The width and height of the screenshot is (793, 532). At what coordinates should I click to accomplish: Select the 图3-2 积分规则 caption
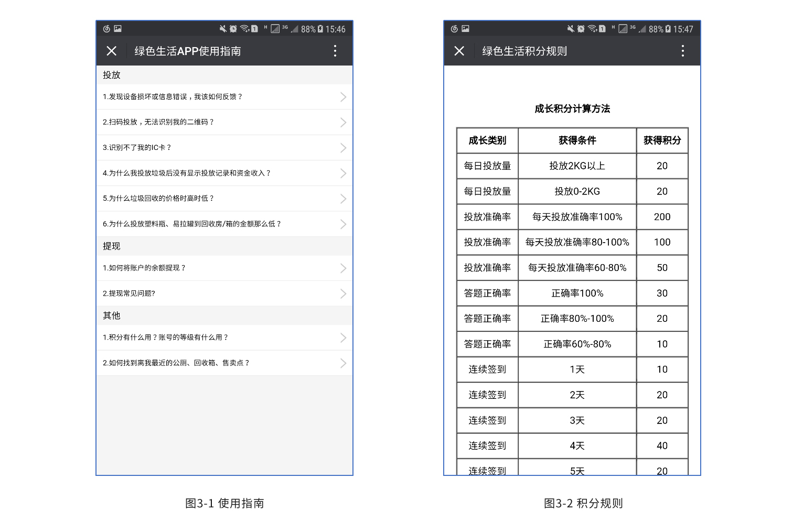pyautogui.click(x=583, y=503)
